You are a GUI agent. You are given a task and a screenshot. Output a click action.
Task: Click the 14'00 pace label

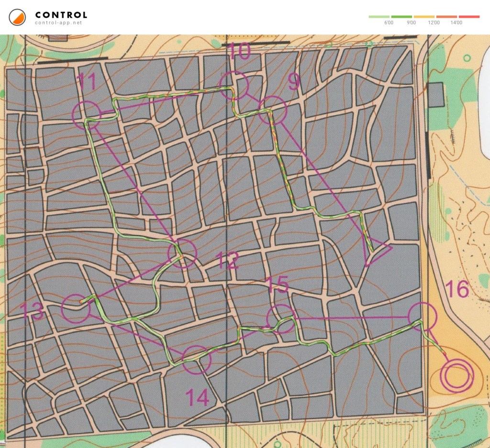tap(456, 23)
